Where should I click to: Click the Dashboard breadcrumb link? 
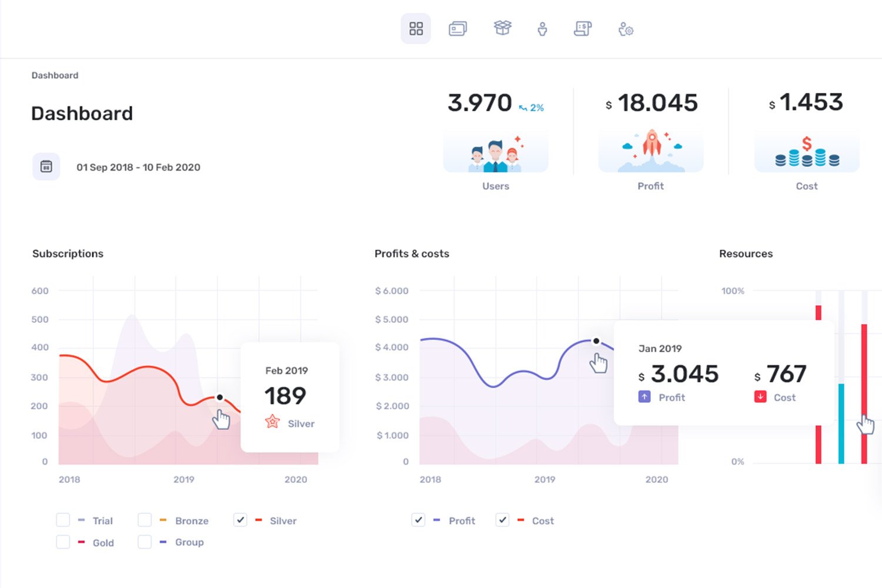coord(55,75)
